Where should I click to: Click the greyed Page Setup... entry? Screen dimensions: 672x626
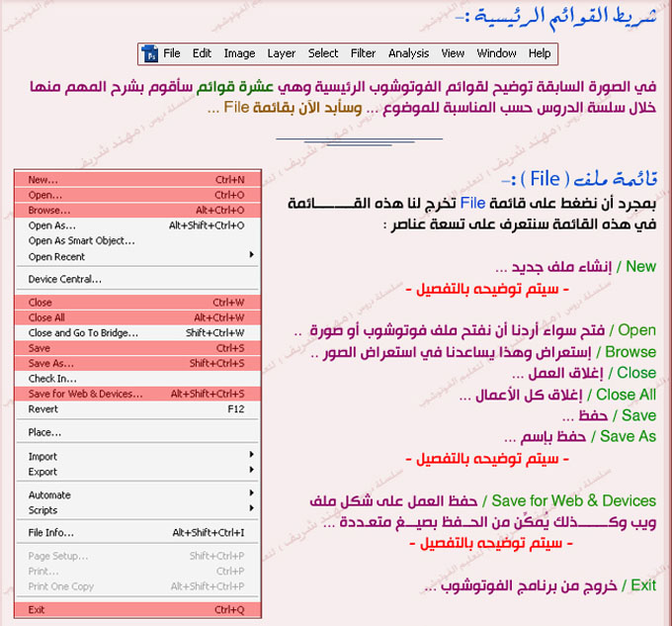(137, 556)
